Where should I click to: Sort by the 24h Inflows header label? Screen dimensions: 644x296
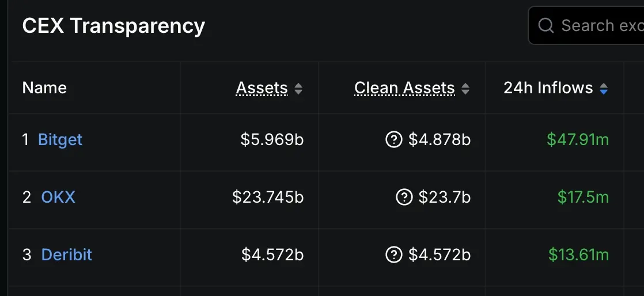pyautogui.click(x=548, y=88)
